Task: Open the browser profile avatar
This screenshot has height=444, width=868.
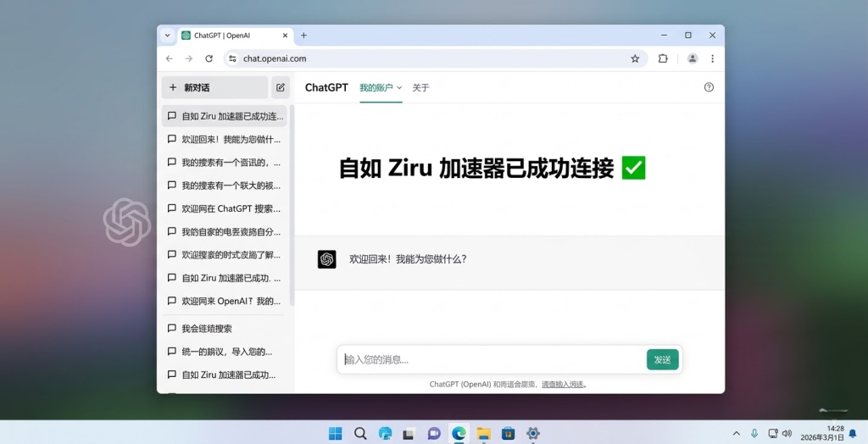Action: (x=692, y=58)
